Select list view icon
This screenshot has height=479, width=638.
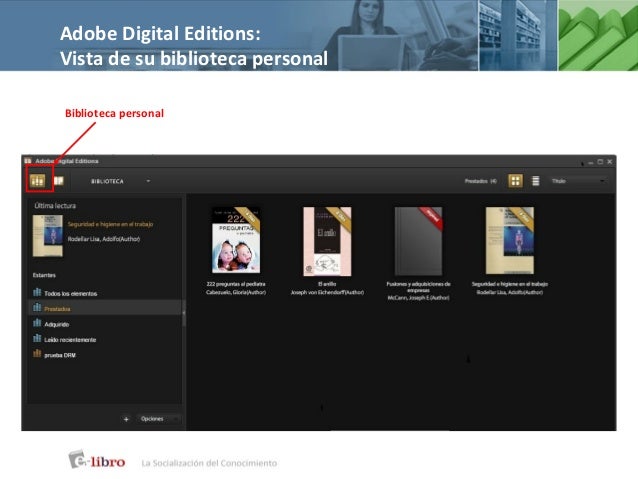(x=536, y=181)
